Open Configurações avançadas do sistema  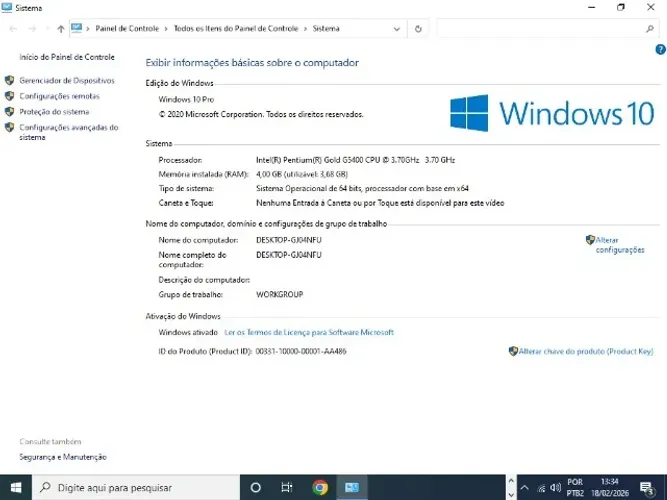pos(68,132)
